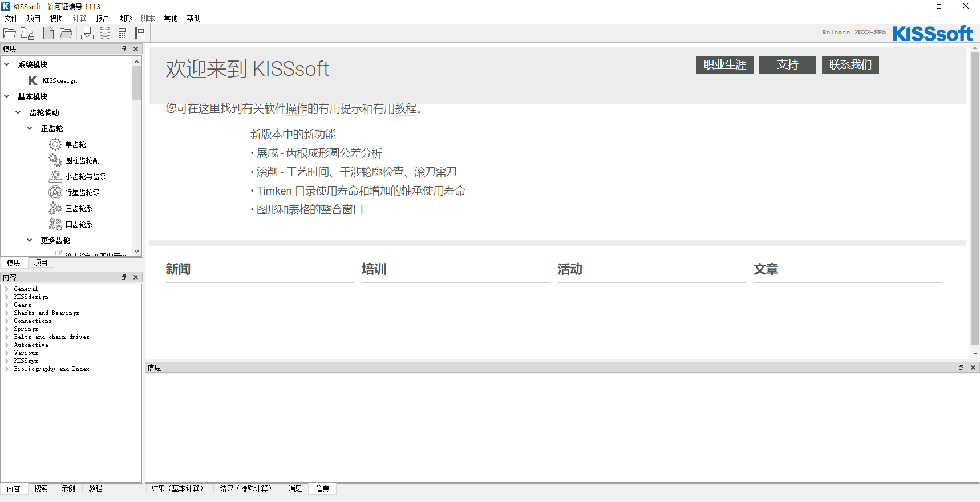Switch to the 示例 tab
This screenshot has width=980, height=502.
[68, 488]
